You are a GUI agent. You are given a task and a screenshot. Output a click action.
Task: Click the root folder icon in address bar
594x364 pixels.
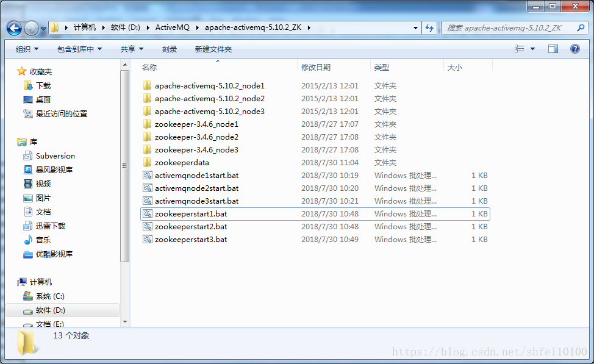pos(55,27)
